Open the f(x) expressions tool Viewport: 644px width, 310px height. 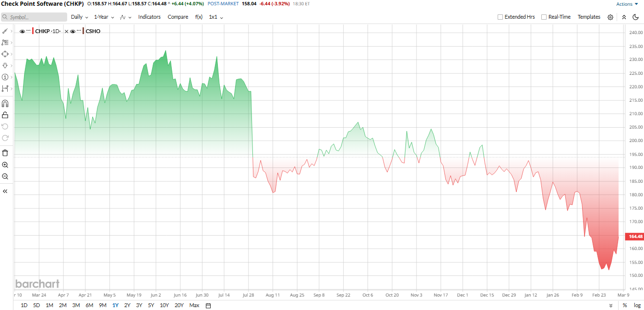[x=199, y=17]
